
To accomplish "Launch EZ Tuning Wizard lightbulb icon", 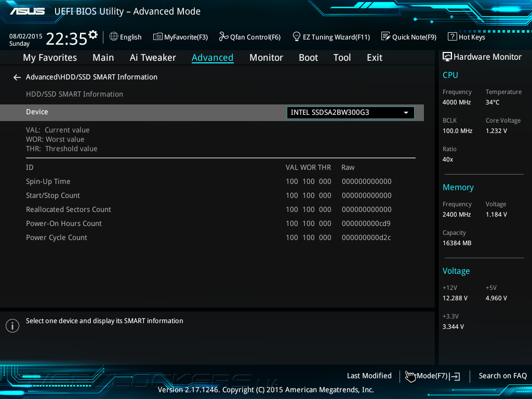I will pos(297,36).
